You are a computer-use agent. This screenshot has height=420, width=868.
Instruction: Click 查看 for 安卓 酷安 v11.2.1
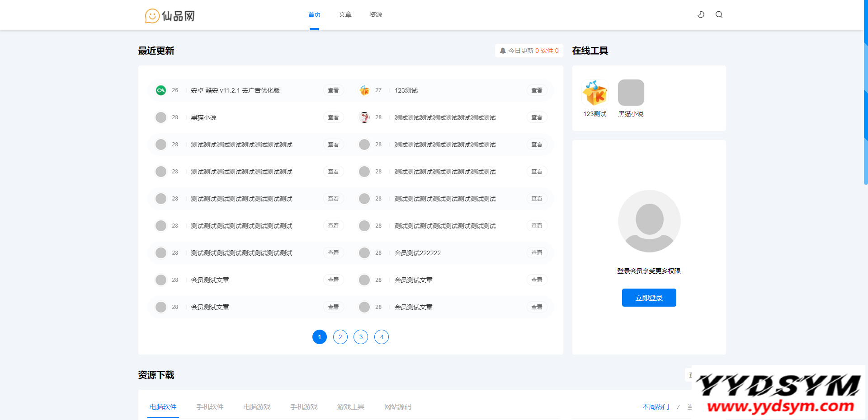point(333,90)
